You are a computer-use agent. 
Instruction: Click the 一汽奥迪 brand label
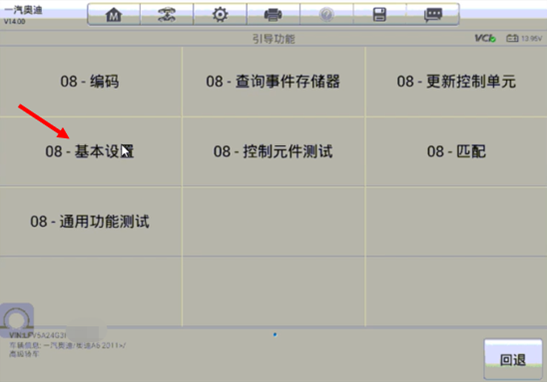[23, 10]
